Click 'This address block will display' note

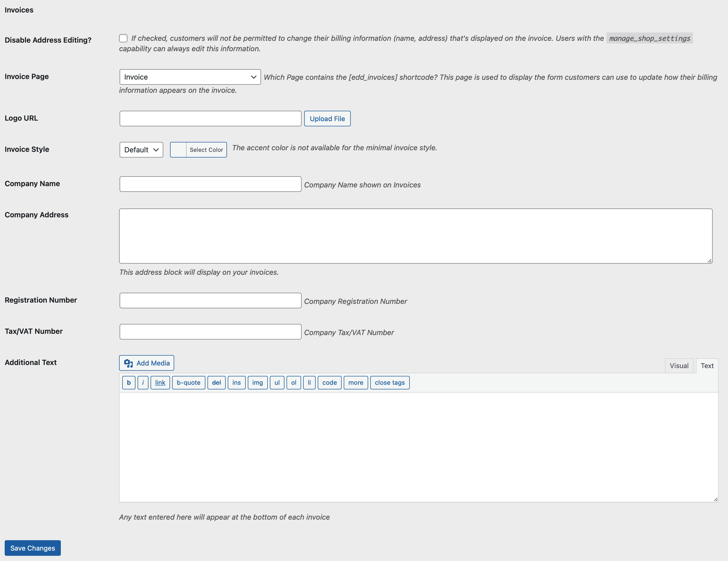click(199, 272)
